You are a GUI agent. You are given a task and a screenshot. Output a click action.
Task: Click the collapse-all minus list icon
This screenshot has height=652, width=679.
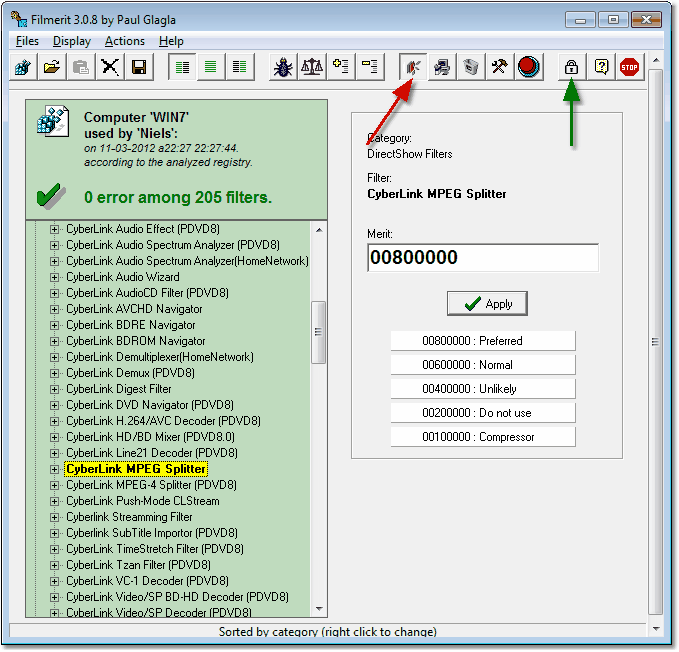pyautogui.click(x=370, y=67)
